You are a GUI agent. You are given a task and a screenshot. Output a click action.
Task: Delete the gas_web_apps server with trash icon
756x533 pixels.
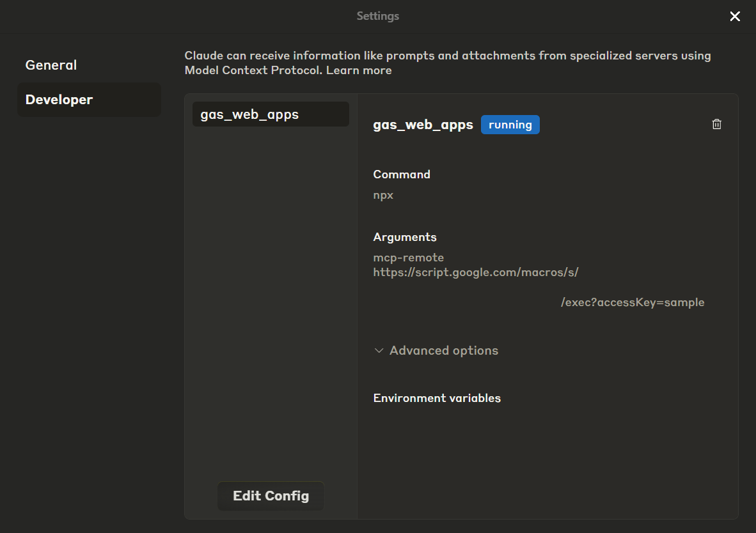716,125
